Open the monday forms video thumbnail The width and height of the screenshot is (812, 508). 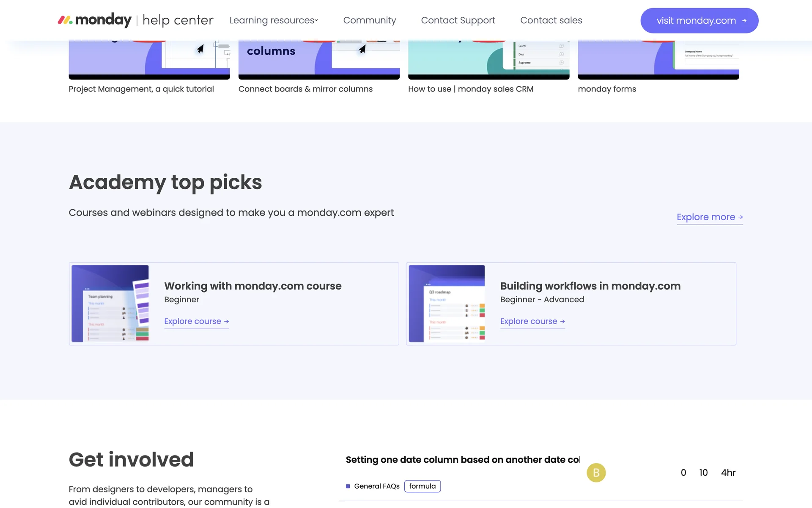[658, 59]
